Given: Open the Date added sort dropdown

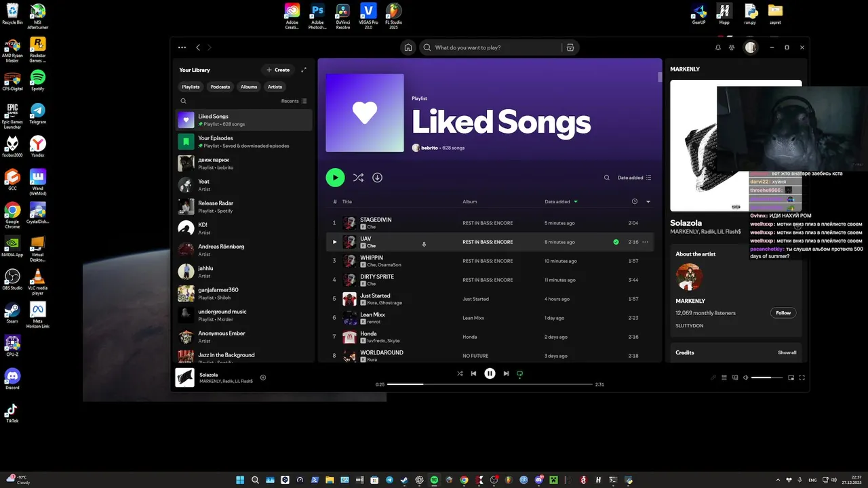Looking at the screenshot, I should click(634, 178).
